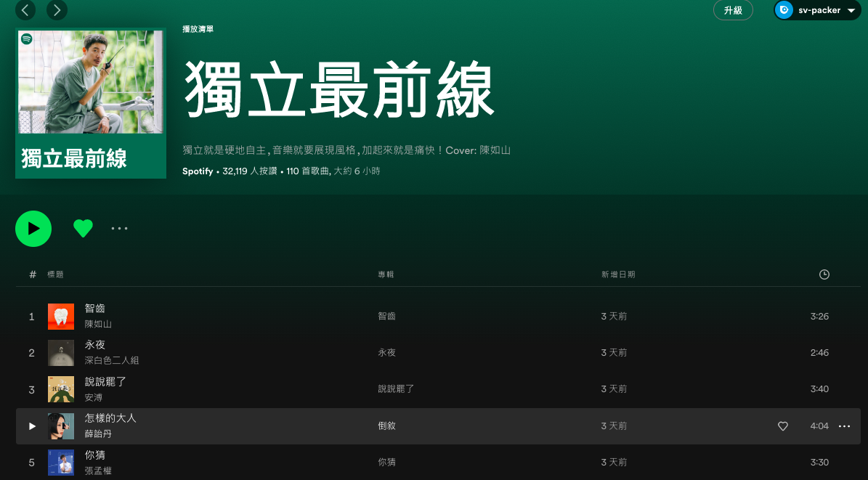
Task: Open the 永夜 album link
Action: [x=386, y=353]
